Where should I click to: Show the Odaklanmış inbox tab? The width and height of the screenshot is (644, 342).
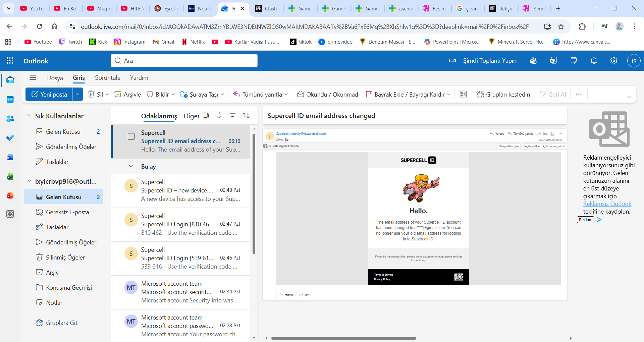point(159,116)
